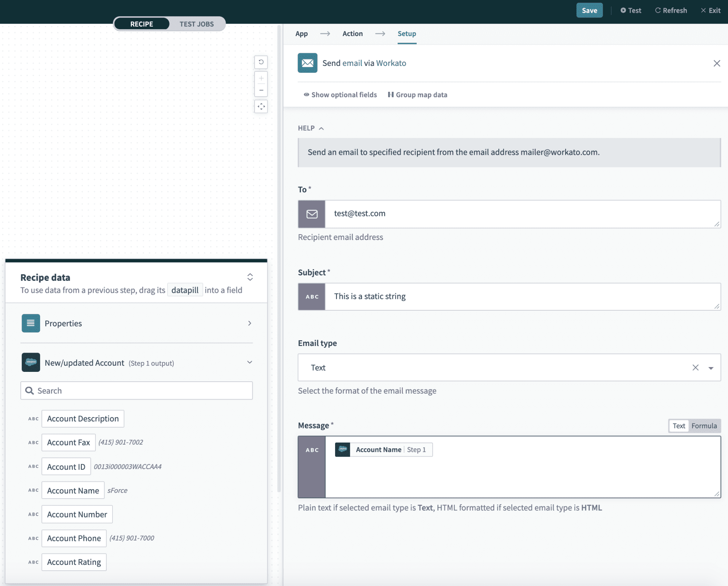
Task: Click the Salesforce Account step icon
Action: [x=31, y=362]
